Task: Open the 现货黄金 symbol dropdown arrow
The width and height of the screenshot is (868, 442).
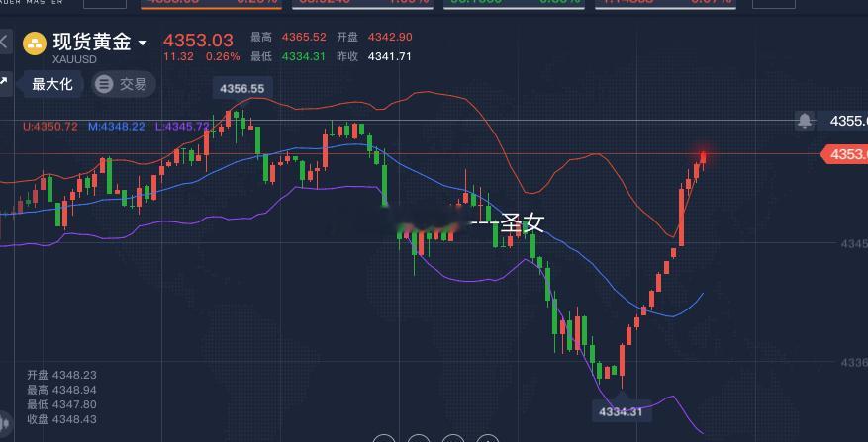Action: 143,44
